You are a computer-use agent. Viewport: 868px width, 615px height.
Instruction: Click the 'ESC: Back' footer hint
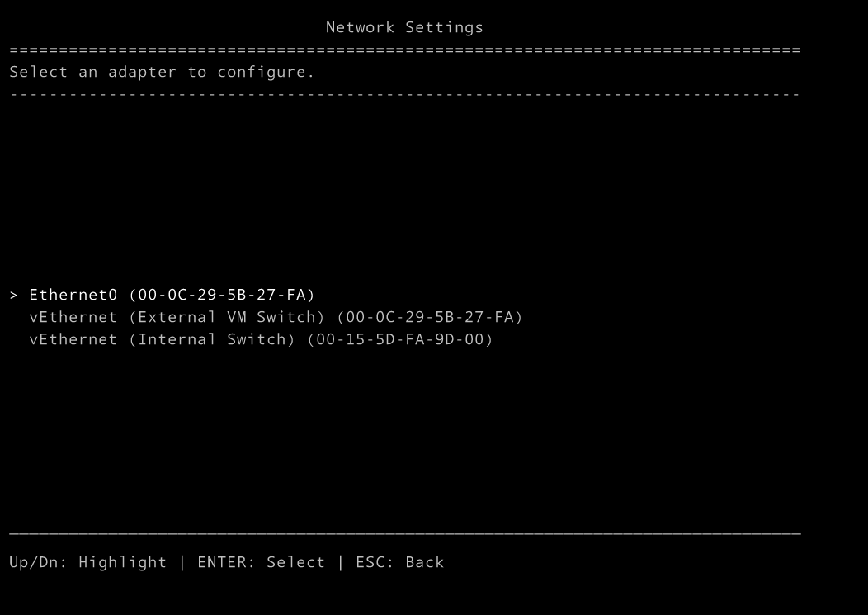coord(399,562)
